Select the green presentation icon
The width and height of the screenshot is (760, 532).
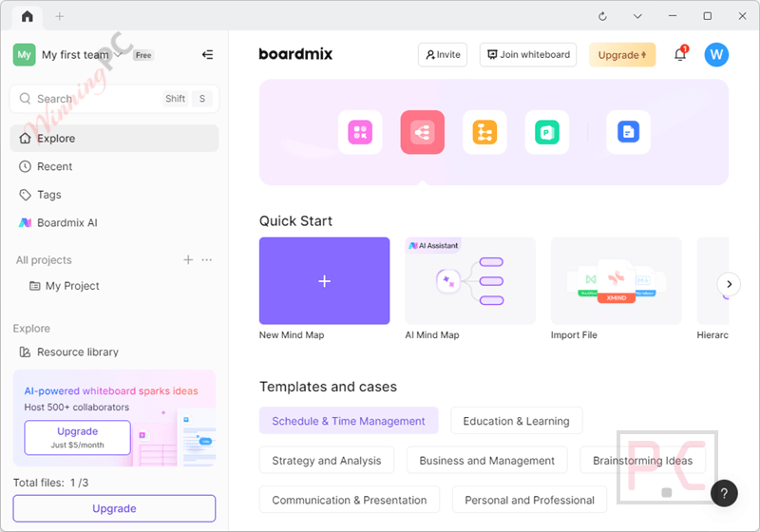547,132
